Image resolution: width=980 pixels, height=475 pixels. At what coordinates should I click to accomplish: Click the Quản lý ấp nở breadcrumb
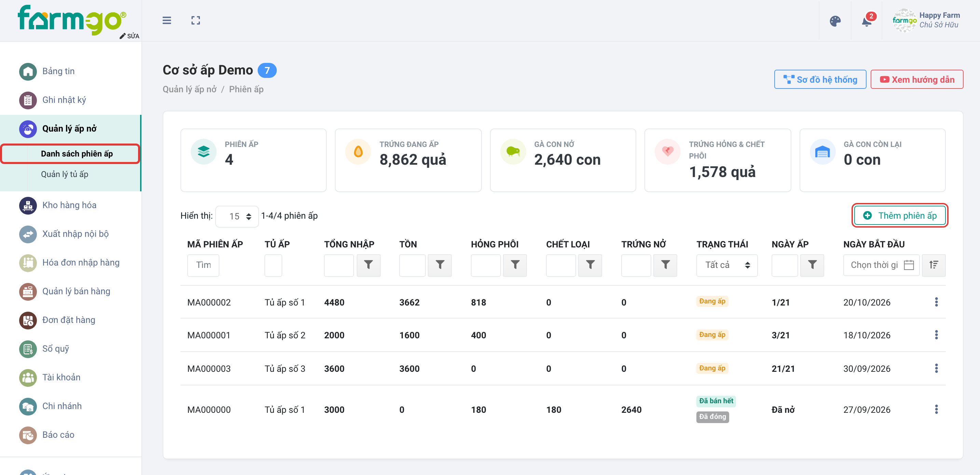[x=189, y=89]
